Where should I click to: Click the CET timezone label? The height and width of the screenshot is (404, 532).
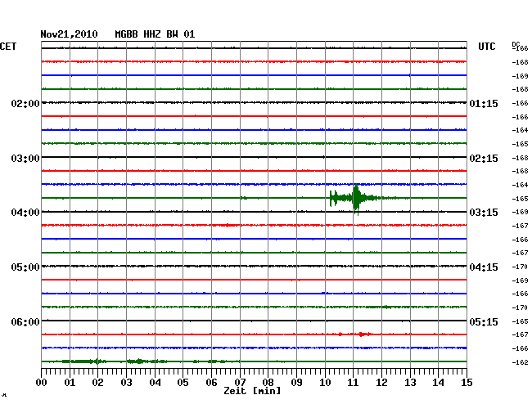(8, 47)
